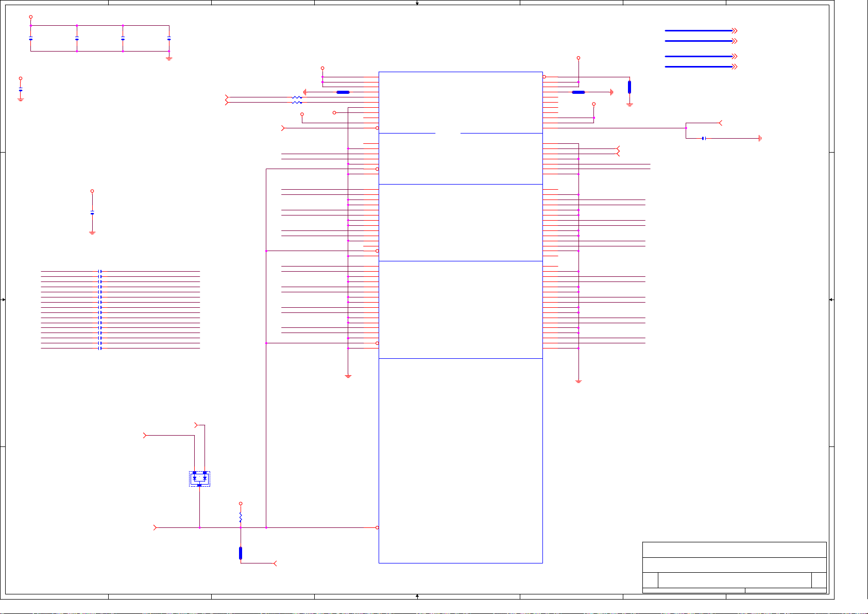Image resolution: width=868 pixels, height=614 pixels.
Task: Select the small standalone capacitor near top-left corner
Action: click(21, 90)
